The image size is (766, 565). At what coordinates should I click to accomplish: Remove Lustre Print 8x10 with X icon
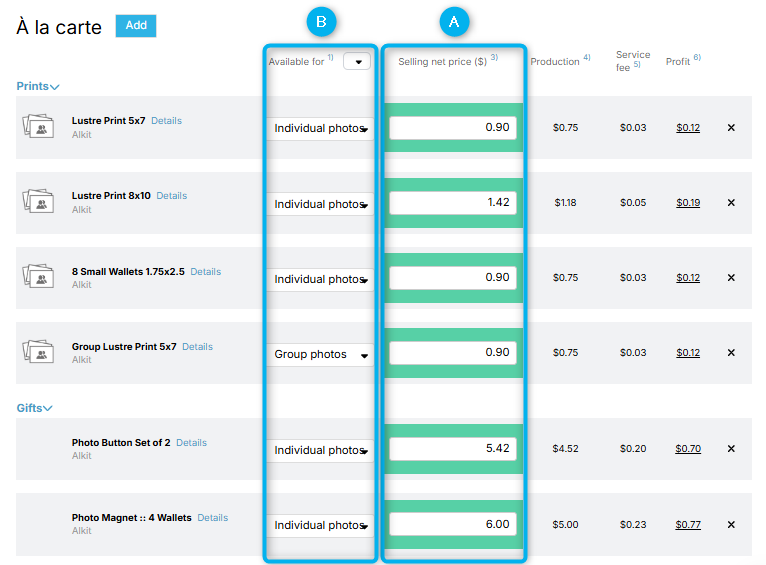pyautogui.click(x=731, y=203)
